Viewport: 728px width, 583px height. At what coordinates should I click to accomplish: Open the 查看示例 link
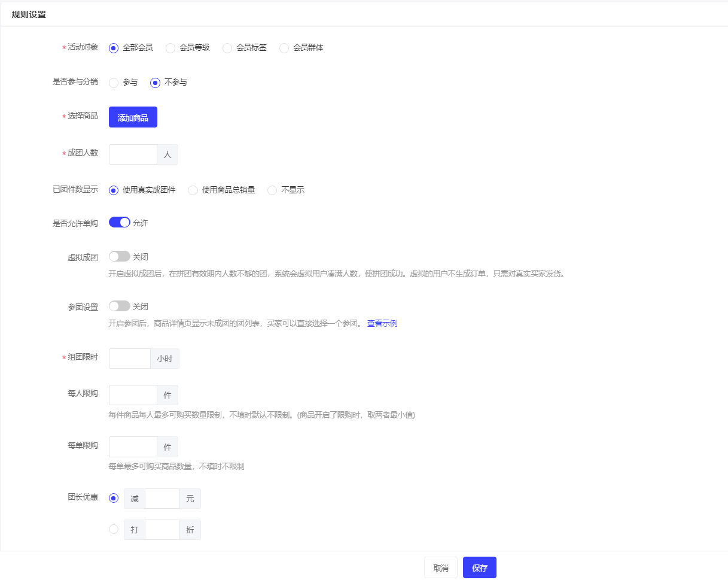point(382,324)
